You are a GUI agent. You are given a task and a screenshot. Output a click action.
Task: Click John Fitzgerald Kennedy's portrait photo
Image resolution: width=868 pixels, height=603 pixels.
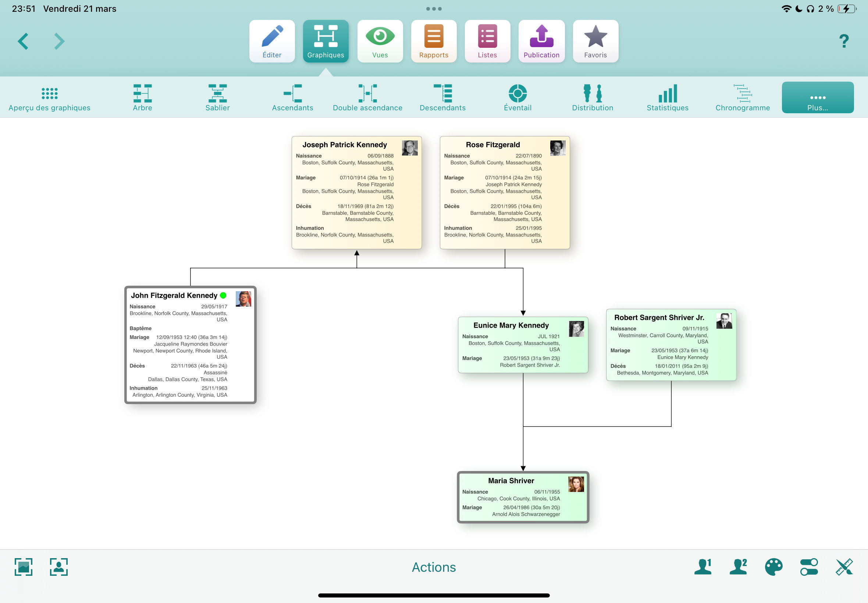(243, 299)
